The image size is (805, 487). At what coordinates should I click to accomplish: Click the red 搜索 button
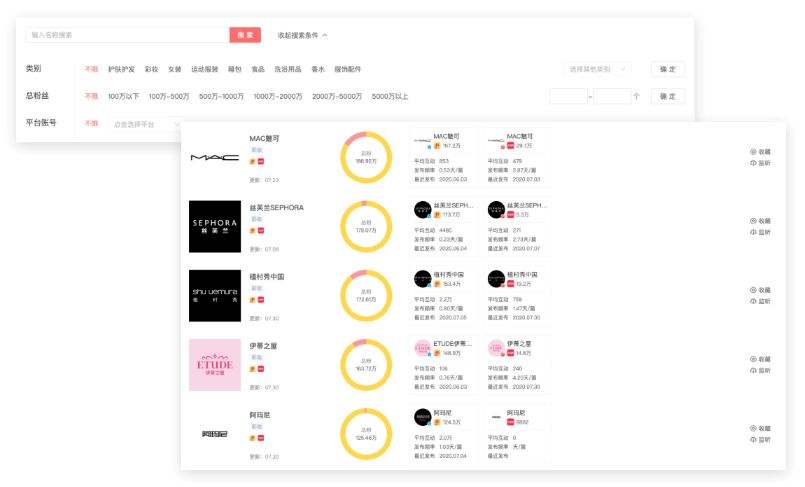245,35
